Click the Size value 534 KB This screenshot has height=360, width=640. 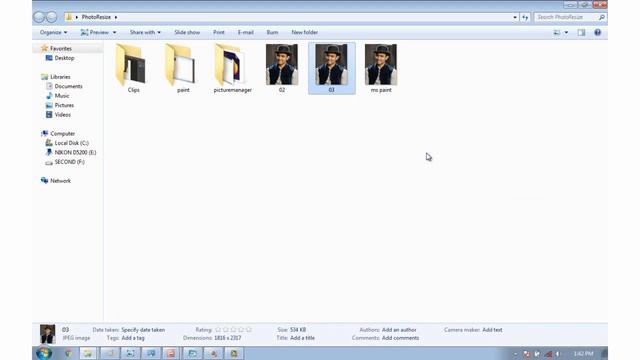[x=298, y=330]
